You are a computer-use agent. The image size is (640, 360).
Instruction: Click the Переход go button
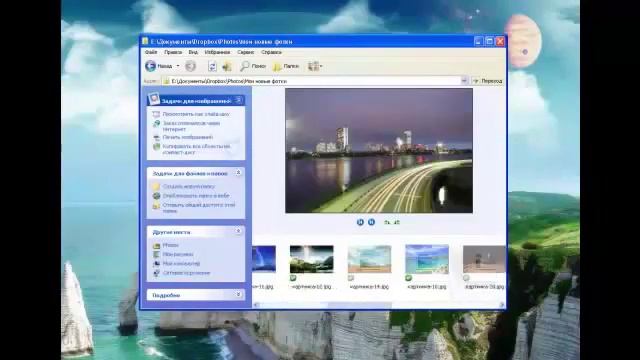click(487, 81)
